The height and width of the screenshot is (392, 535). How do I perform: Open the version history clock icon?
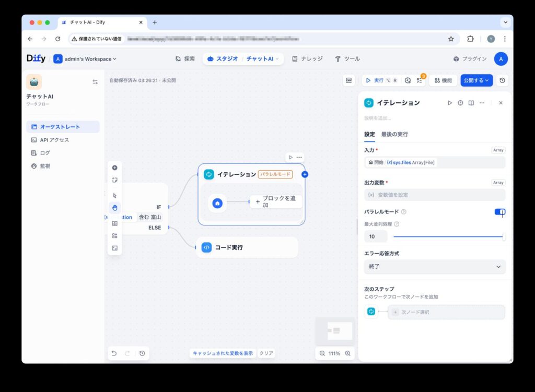[x=502, y=80]
